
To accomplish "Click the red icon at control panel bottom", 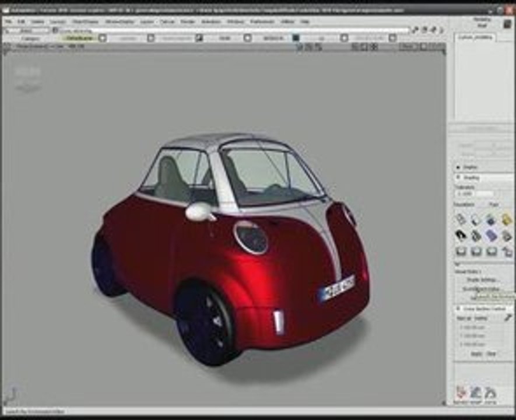I will click(461, 393).
